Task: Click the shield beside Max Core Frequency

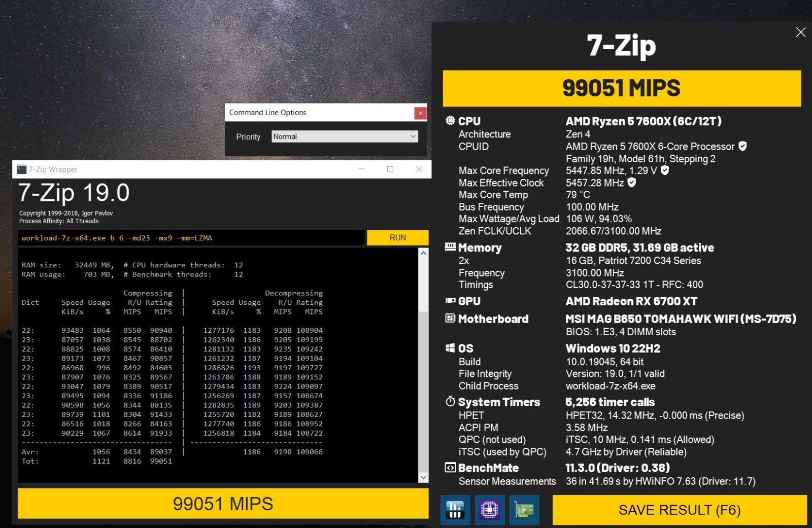Action: coord(665,170)
